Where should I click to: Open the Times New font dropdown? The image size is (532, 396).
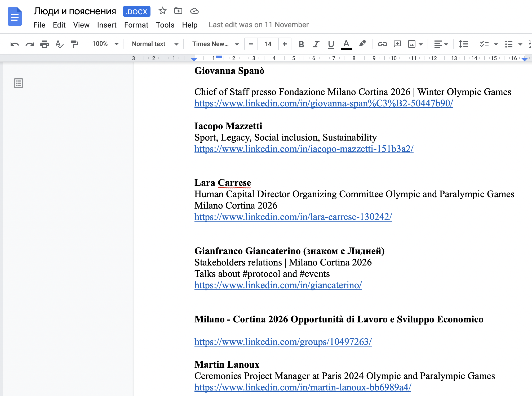click(215, 44)
